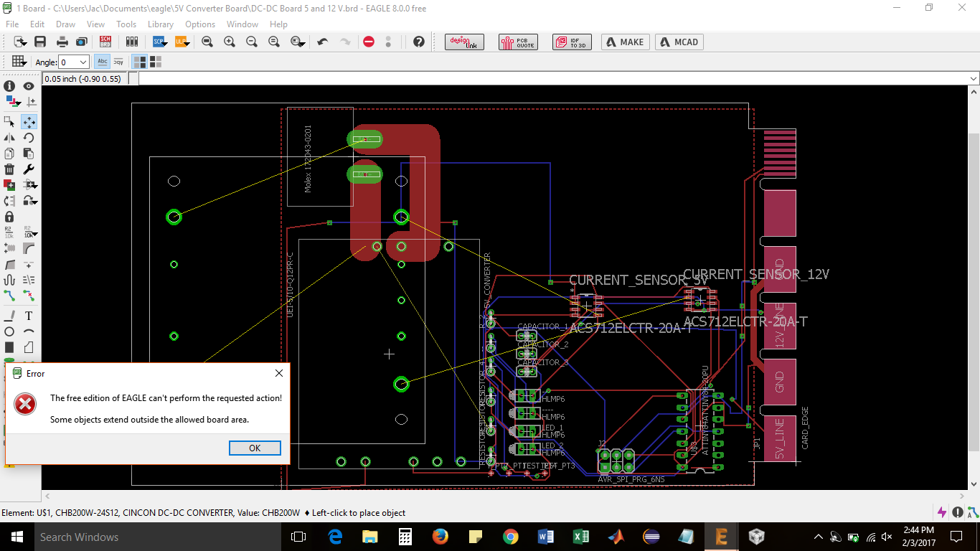Select the Rotate tool
This screenshot has height=551, width=980.
click(x=29, y=138)
